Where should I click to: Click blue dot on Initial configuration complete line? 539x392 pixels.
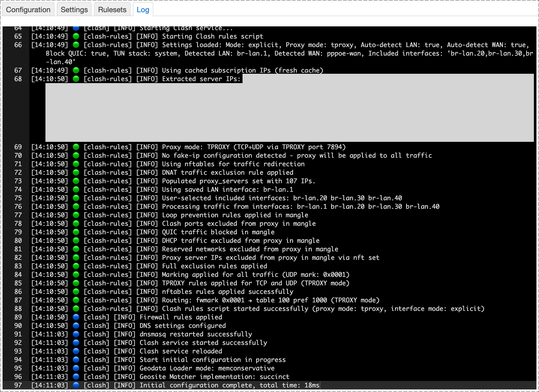click(x=76, y=385)
